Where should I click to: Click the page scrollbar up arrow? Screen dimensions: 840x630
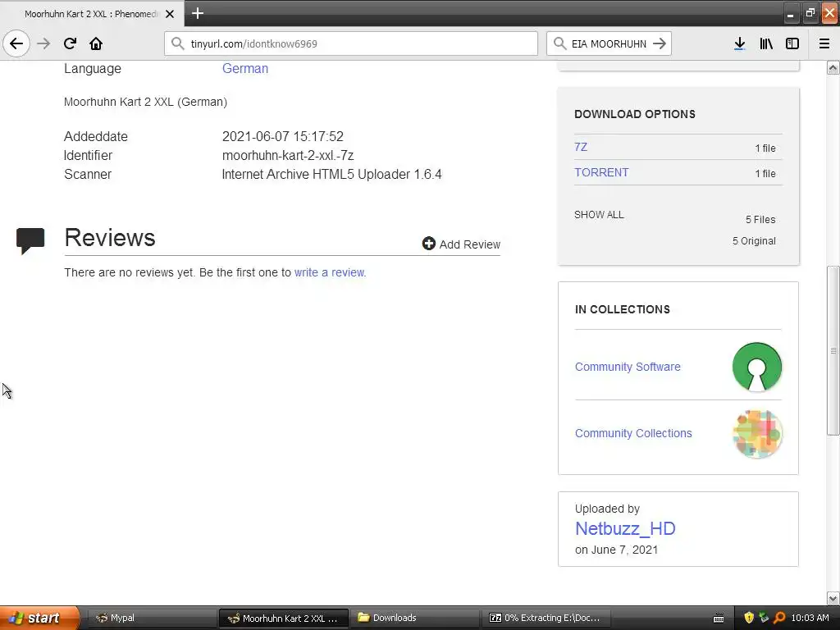833,67
